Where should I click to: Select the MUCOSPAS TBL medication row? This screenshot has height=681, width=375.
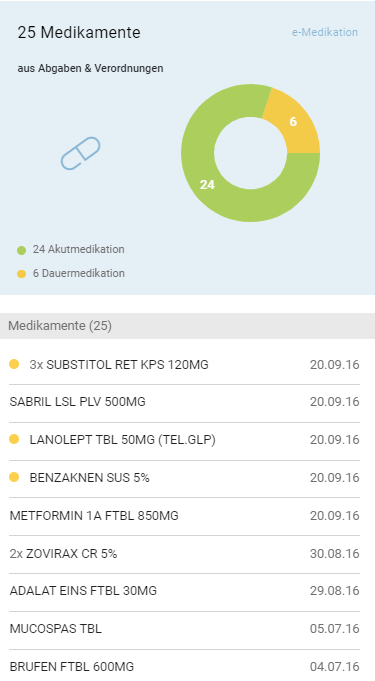pyautogui.click(x=184, y=629)
